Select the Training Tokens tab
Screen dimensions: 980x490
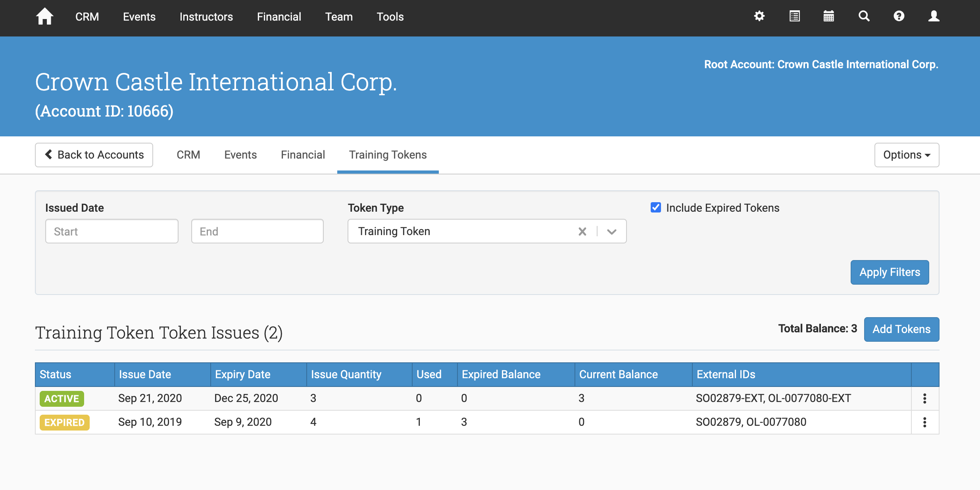(388, 155)
